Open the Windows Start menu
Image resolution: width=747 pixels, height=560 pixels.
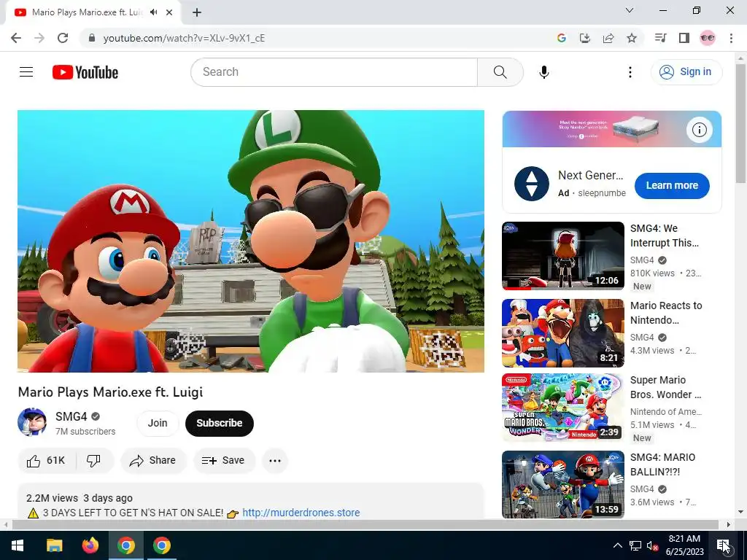click(x=18, y=545)
